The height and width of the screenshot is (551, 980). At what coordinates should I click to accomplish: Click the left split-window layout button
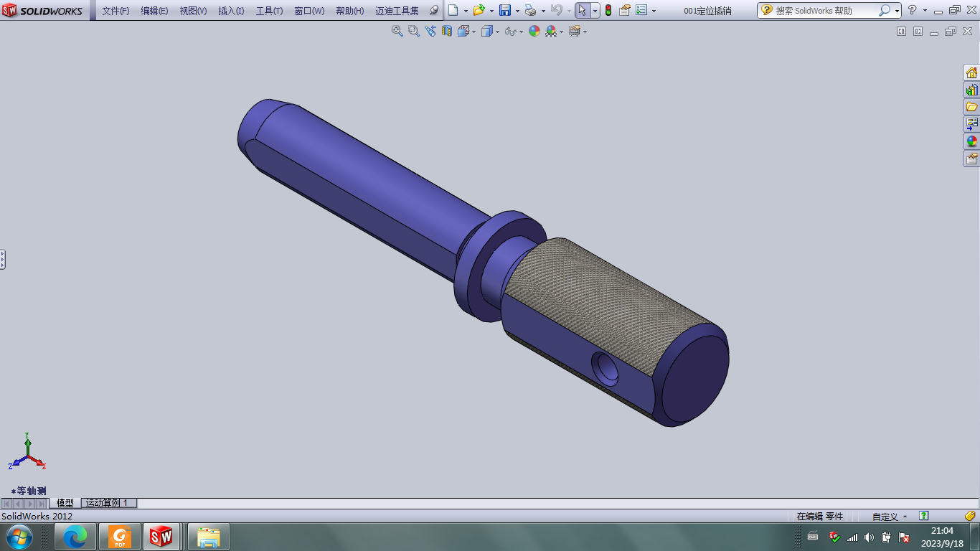point(902,31)
